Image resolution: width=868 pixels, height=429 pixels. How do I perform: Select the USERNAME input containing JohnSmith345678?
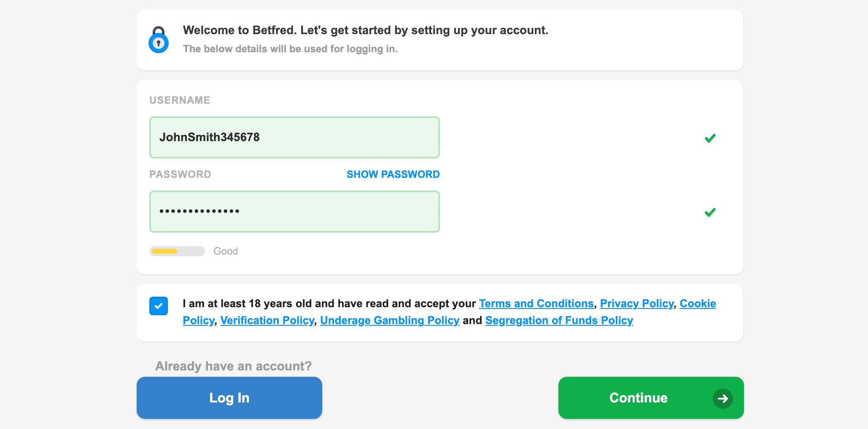coord(294,137)
